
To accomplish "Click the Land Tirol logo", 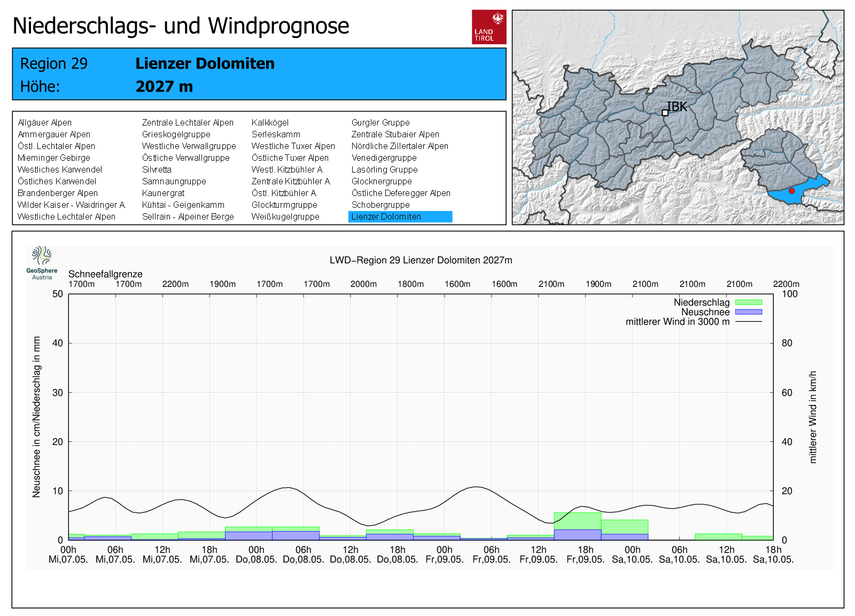I will click(x=488, y=27).
